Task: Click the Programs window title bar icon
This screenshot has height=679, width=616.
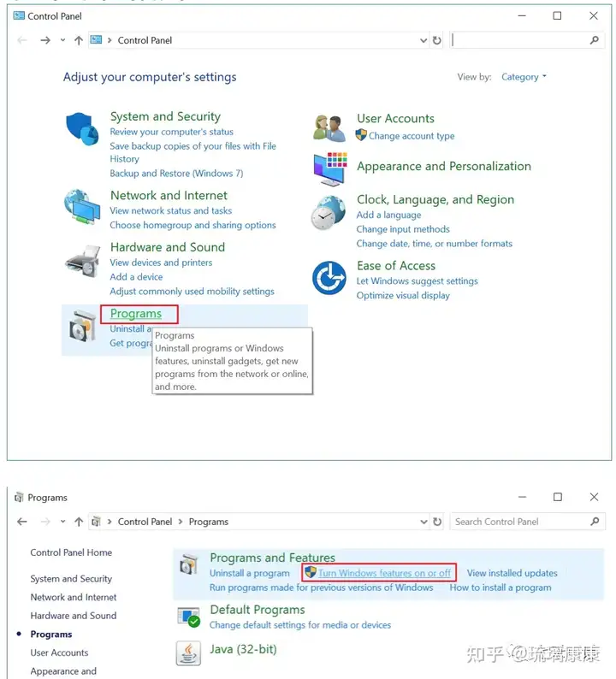Action: [x=19, y=498]
